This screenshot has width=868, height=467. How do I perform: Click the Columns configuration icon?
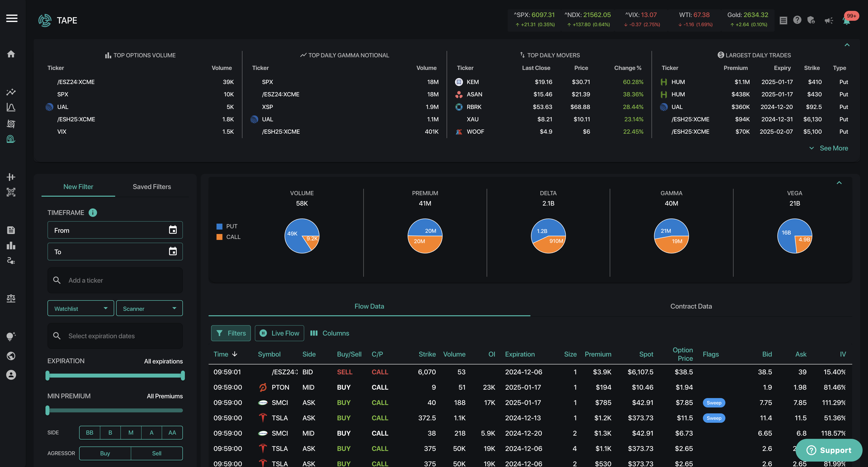coord(314,334)
